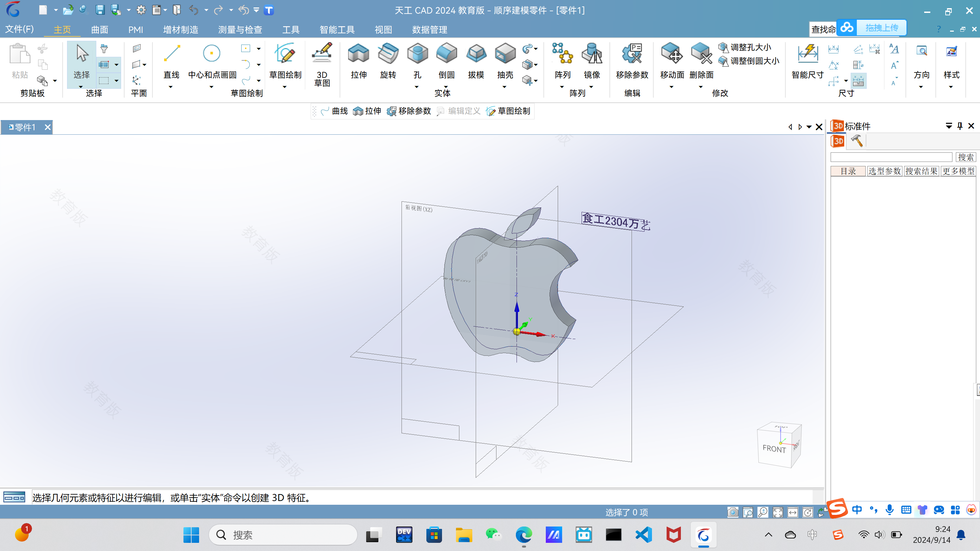Expand the 样式 dropdown arrow
This screenshot has height=551, width=980.
coord(951,87)
